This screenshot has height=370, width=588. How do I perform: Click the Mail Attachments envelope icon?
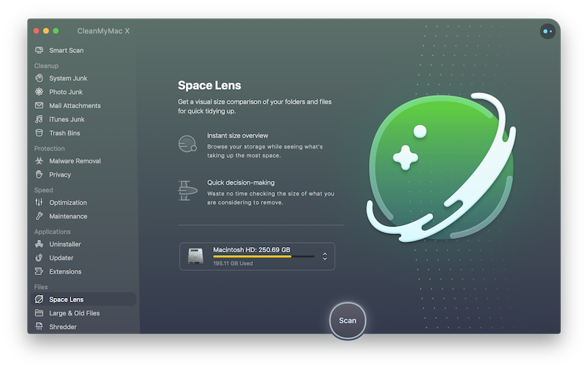coord(39,105)
